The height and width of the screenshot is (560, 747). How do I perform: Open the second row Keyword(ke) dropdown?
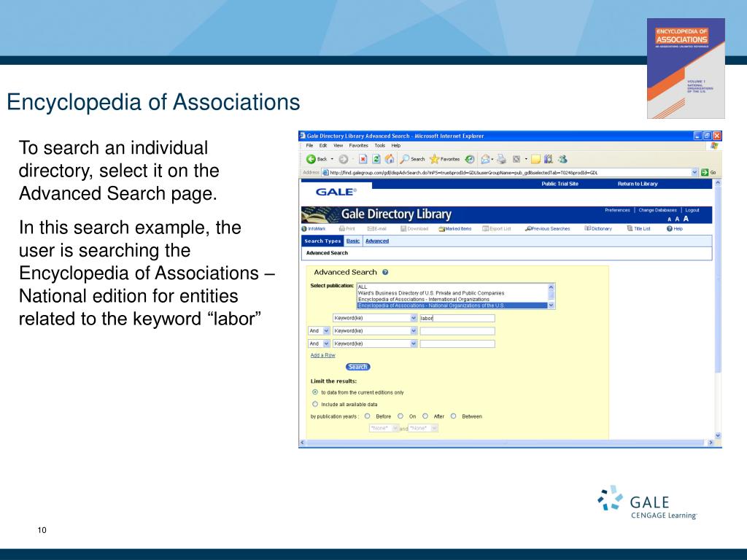pos(375,331)
